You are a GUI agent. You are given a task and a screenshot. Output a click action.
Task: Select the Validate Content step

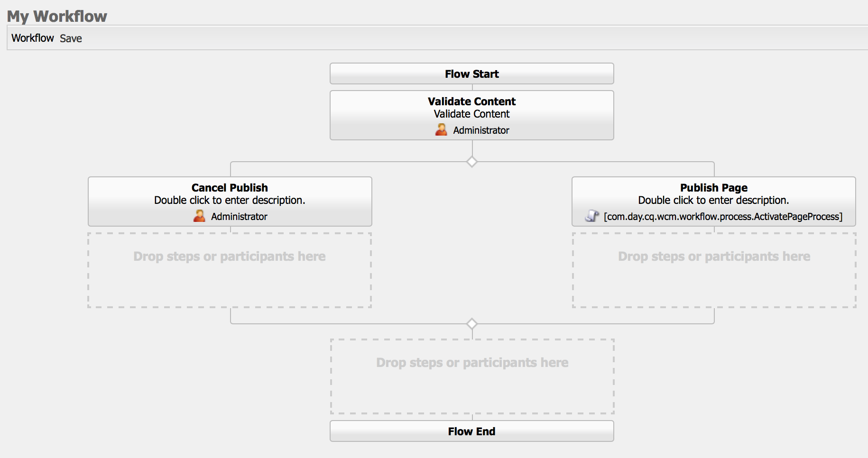pos(472,101)
